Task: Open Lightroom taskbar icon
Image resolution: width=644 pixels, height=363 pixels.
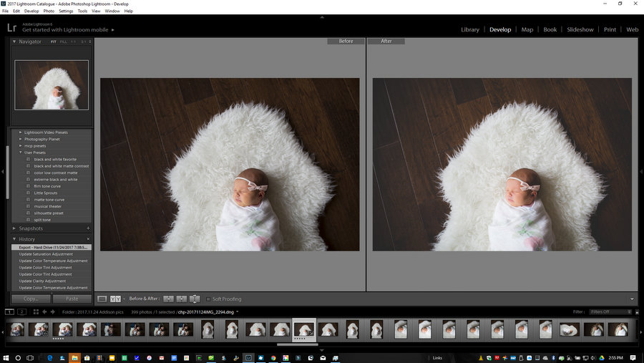Action: (x=248, y=358)
